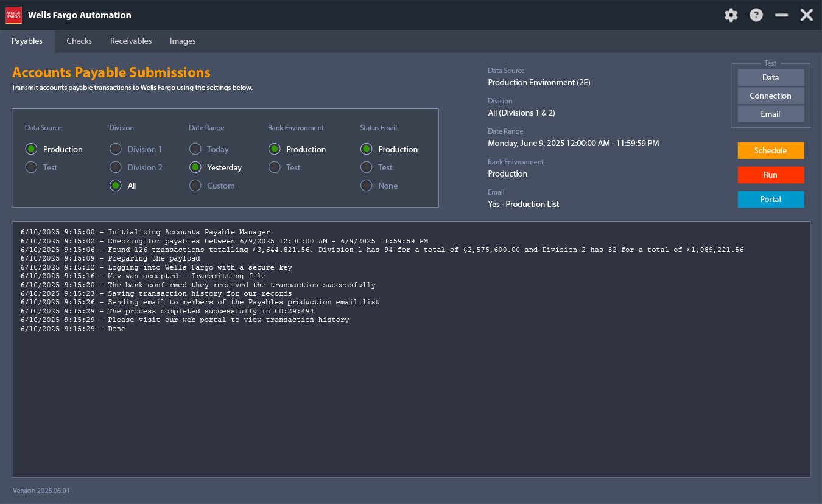
Task: Click the 'Logging into Wells Fargo' log line
Action: pos(156,268)
